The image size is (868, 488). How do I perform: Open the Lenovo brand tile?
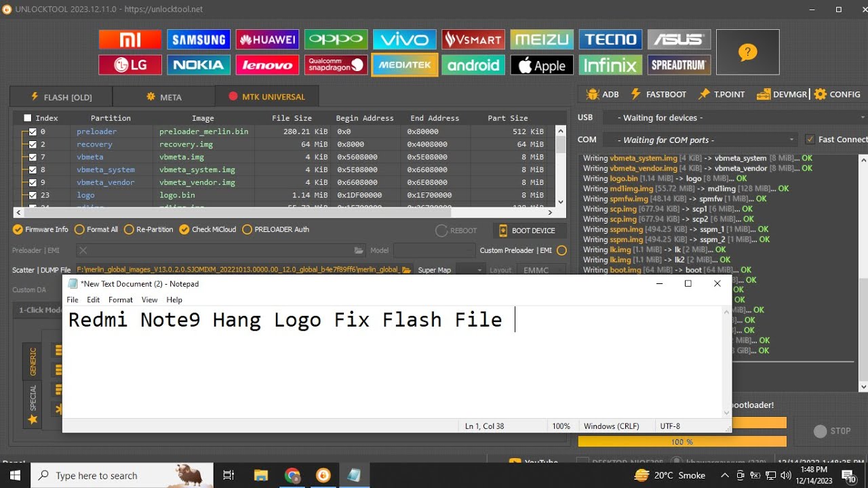267,65
